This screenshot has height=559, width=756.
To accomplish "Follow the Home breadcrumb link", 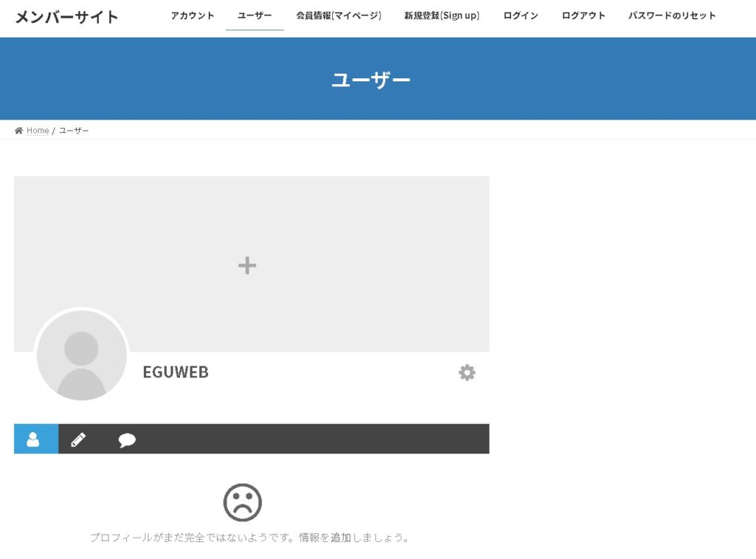I will 38,131.
